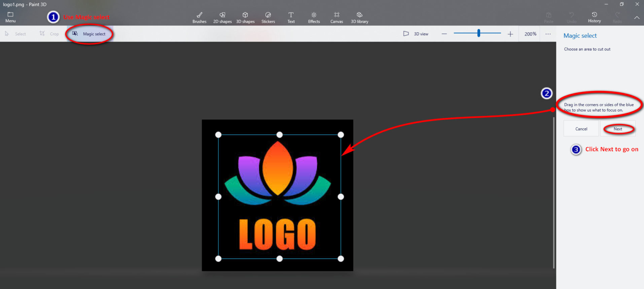Screen dimensions: 644x289
Task: Open the History panel
Action: point(594,17)
